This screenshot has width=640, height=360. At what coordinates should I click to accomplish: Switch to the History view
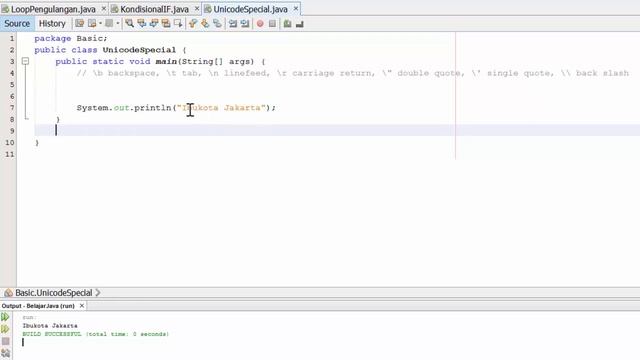52,24
